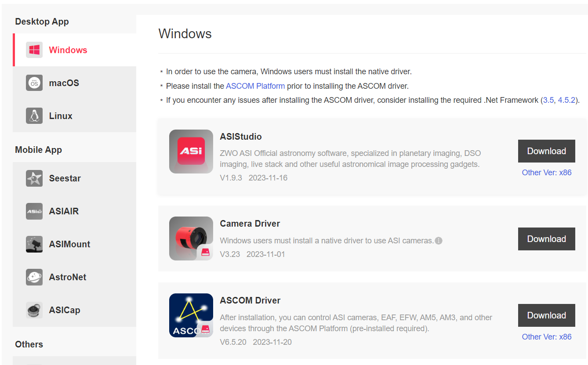The width and height of the screenshot is (588, 365).
Task: Download the ASCOM Driver
Action: click(x=547, y=315)
